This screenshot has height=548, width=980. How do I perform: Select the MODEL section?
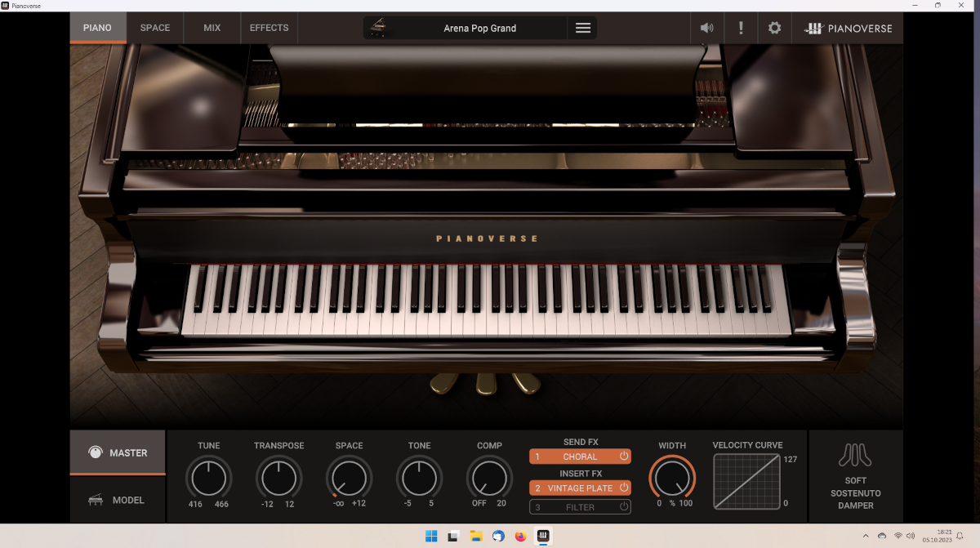pos(118,500)
